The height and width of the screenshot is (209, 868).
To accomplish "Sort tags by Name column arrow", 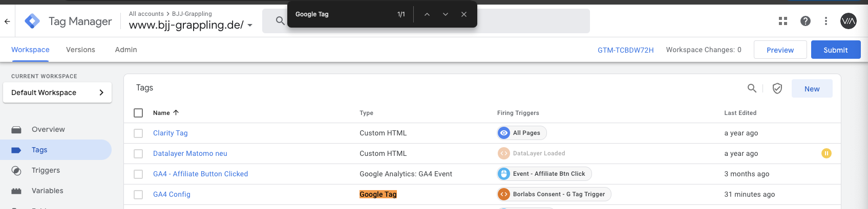I will 176,112.
